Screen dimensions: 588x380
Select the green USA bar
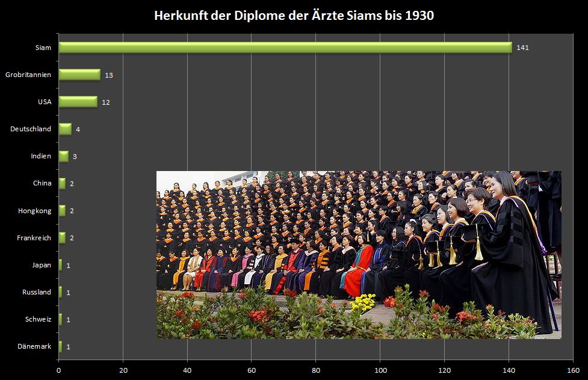click(x=78, y=102)
